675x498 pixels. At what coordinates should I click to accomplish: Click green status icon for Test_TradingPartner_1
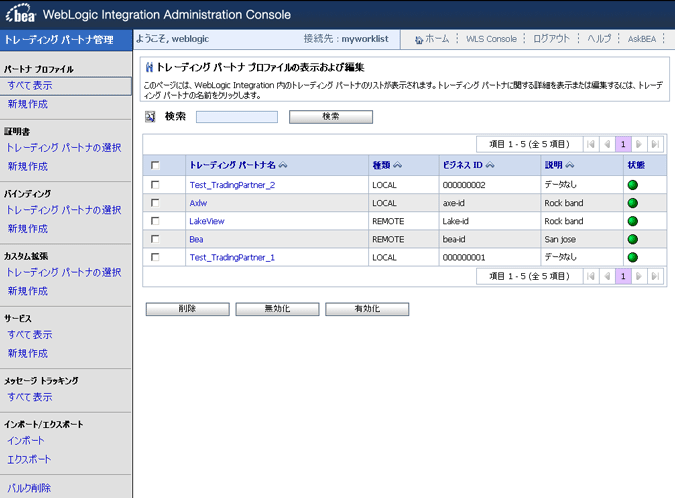pyautogui.click(x=632, y=257)
